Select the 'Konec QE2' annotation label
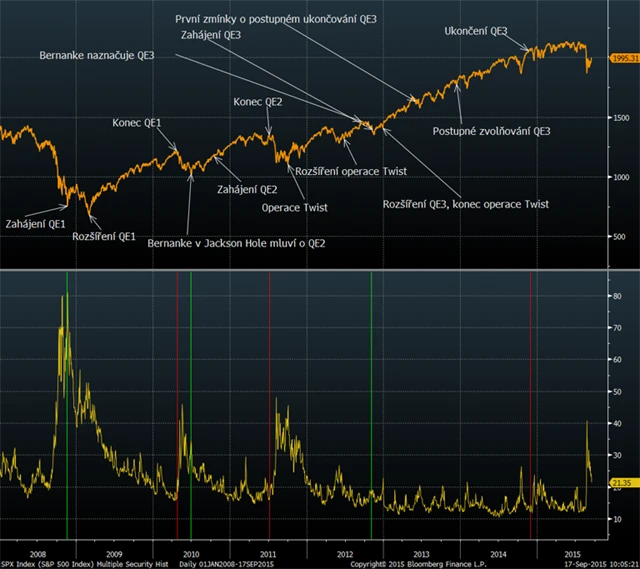 (258, 102)
